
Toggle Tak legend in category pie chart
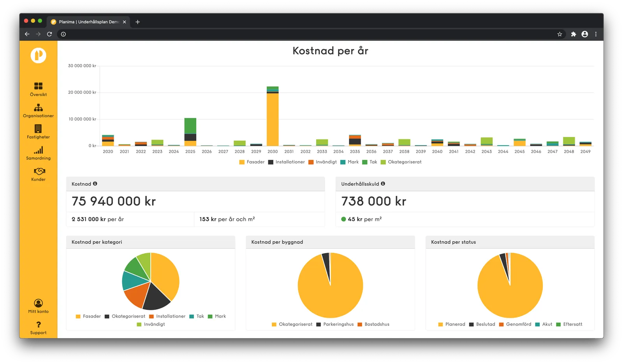pos(197,316)
